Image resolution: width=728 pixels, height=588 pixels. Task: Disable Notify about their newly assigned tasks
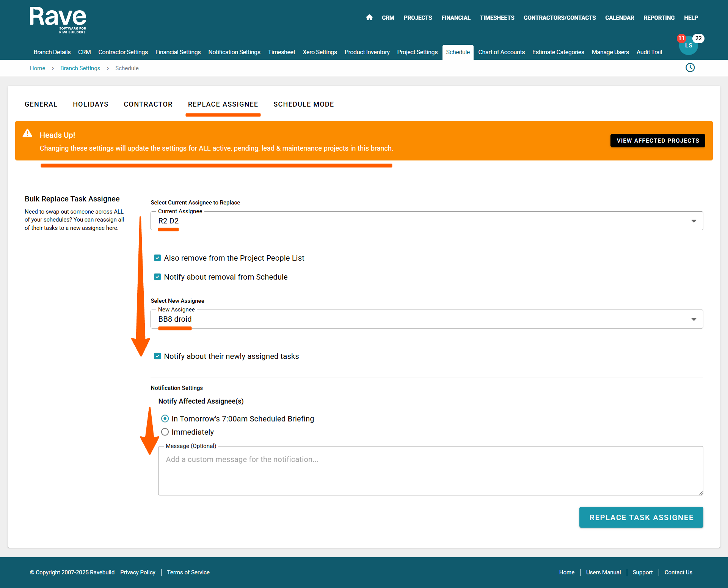pyautogui.click(x=157, y=356)
